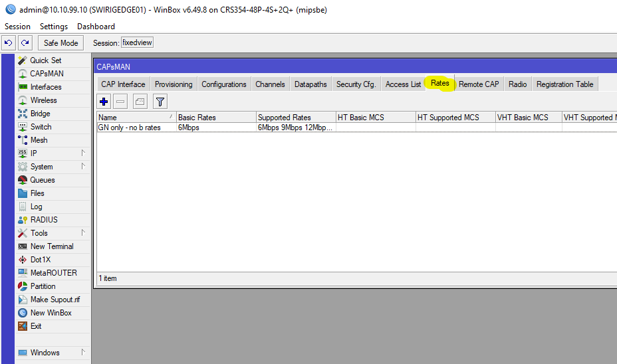This screenshot has width=617, height=364.
Task: Click the undo arrow icon in toolbar
Action: click(9, 43)
